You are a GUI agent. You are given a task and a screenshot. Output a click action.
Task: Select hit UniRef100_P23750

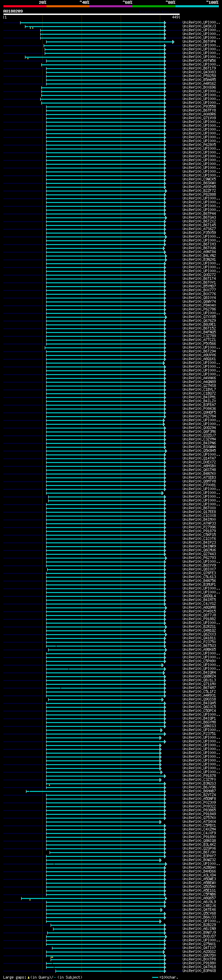(x=199, y=642)
